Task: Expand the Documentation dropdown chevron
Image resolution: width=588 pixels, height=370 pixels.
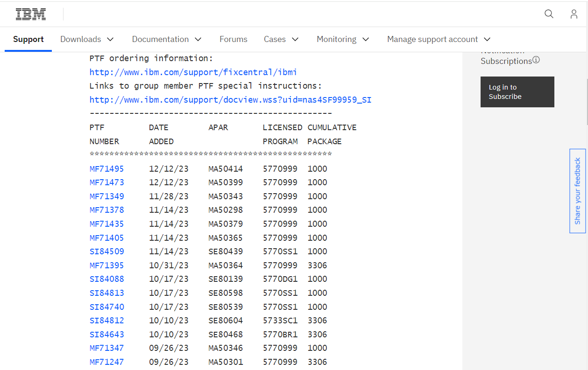Action: point(198,39)
